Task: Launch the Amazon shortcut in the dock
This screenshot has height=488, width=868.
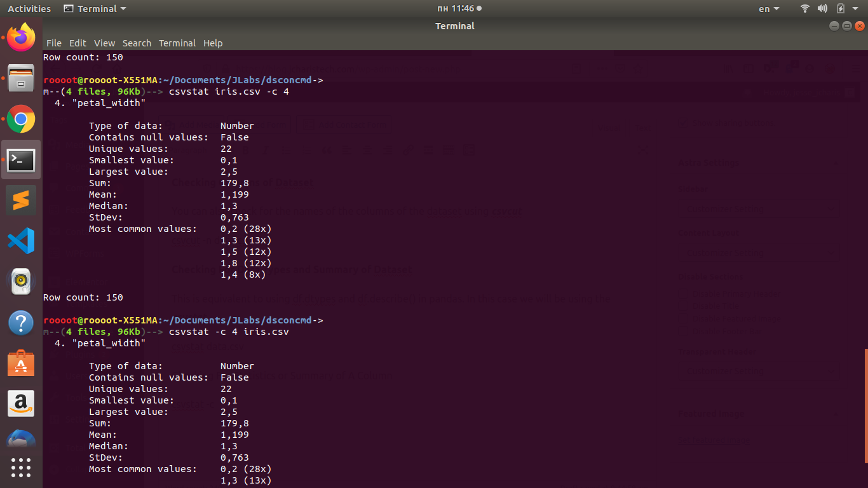Action: tap(21, 403)
